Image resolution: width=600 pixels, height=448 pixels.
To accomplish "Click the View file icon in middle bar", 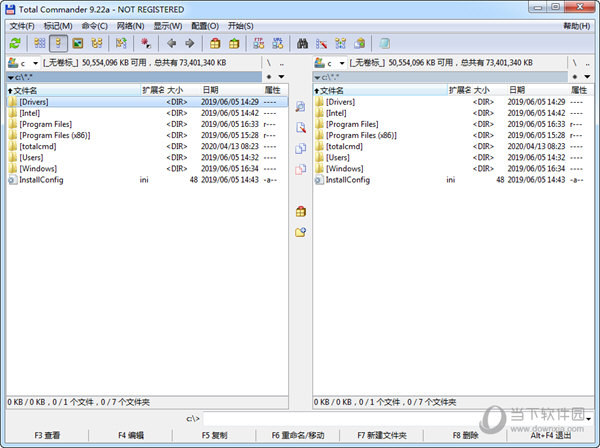I will 300,106.
